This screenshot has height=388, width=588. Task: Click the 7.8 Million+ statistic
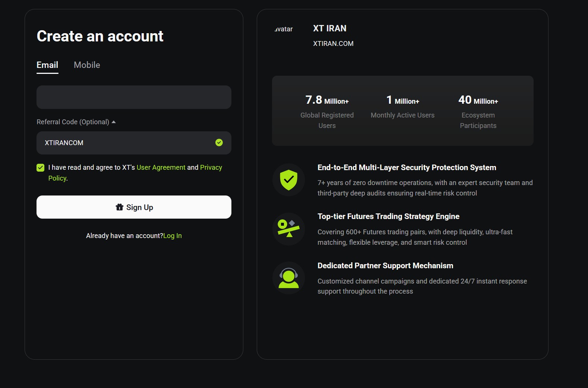point(327,100)
